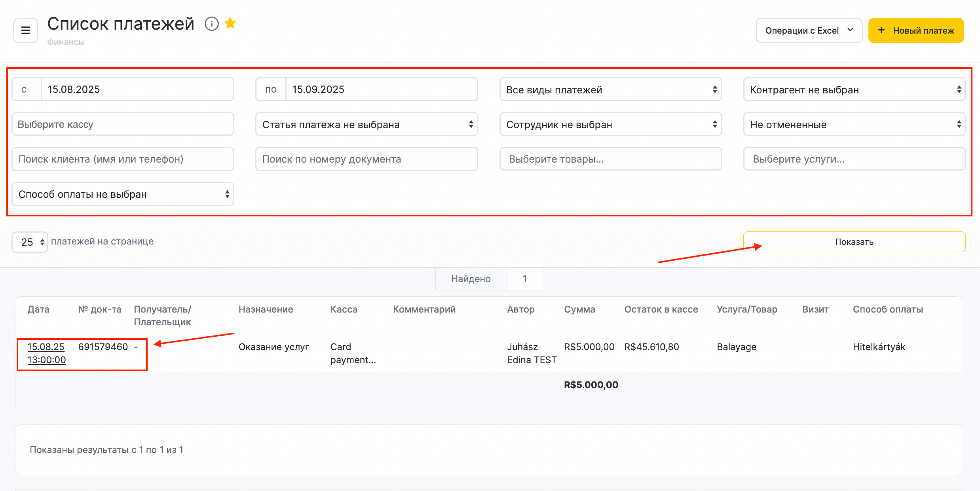Viewport: 980px width, 491px height.
Task: Click the Выберите услуги field
Action: coord(854,159)
